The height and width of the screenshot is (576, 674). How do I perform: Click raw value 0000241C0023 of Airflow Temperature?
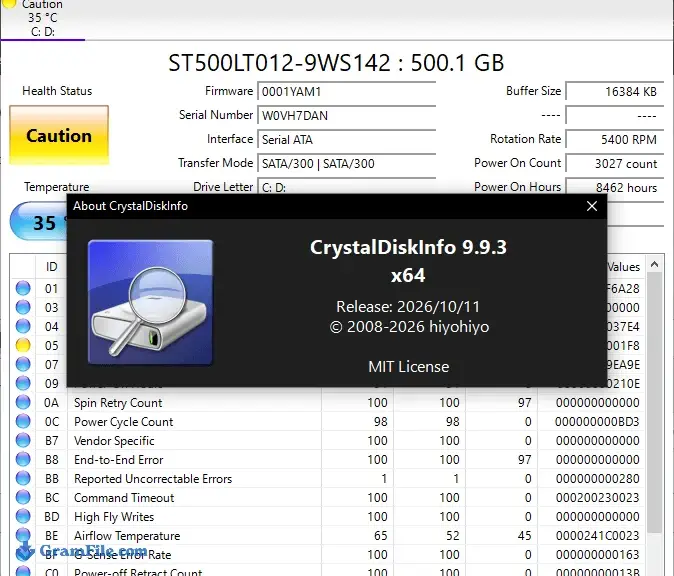597,536
